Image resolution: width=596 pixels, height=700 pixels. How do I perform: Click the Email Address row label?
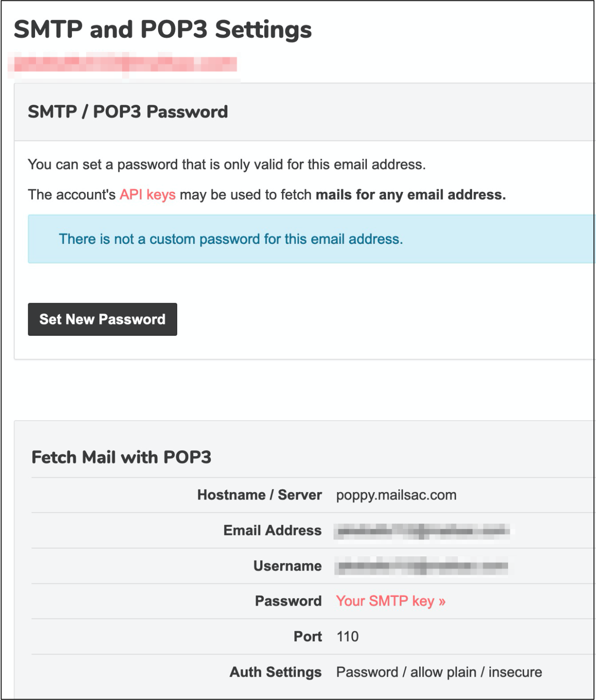pos(272,530)
